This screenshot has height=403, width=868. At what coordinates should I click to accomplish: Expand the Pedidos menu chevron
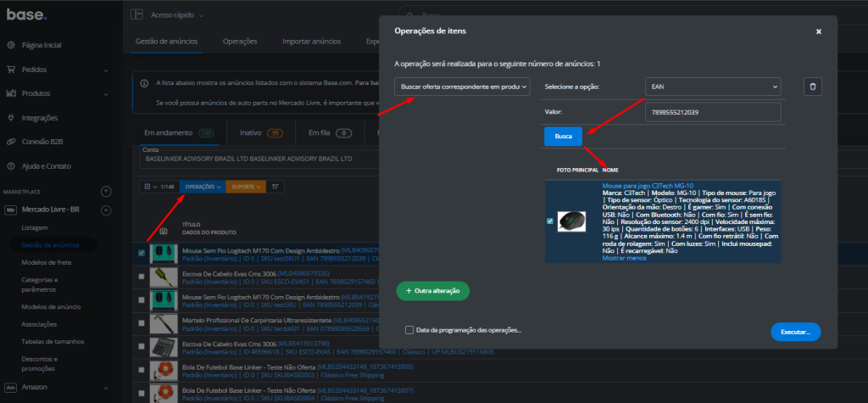pyautogui.click(x=106, y=70)
